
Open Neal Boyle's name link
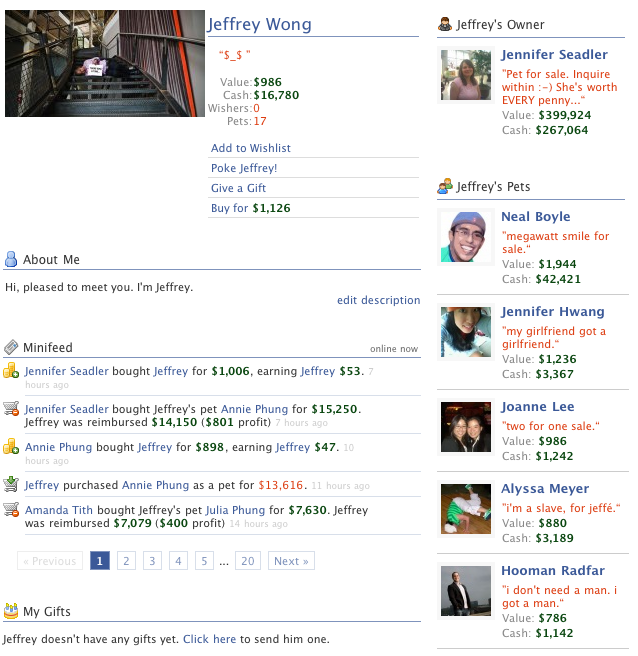[536, 216]
